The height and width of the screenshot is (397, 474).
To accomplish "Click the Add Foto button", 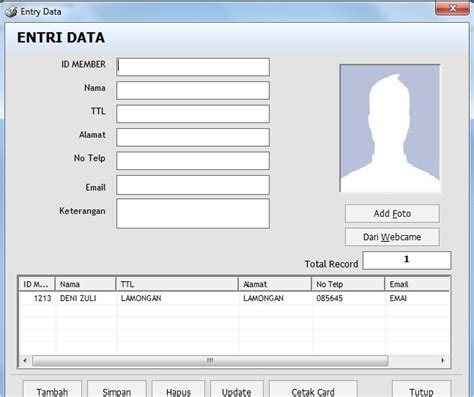I will tap(392, 213).
